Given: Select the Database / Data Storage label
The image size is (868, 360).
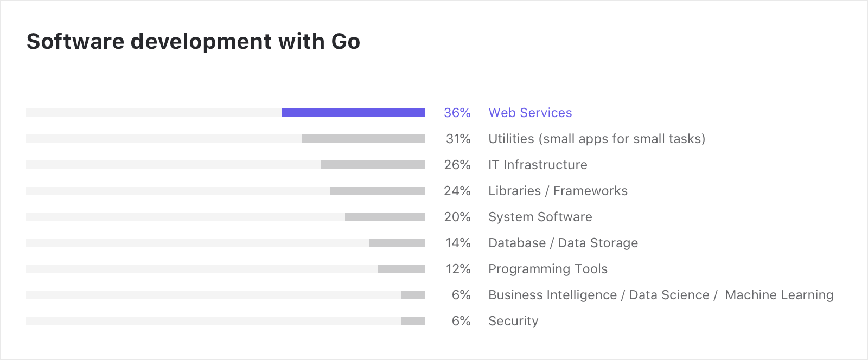Looking at the screenshot, I should (563, 243).
